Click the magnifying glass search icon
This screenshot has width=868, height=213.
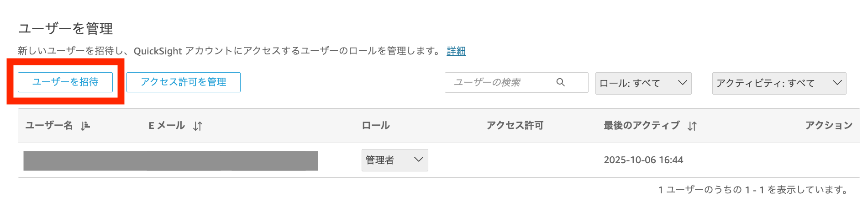tap(561, 82)
